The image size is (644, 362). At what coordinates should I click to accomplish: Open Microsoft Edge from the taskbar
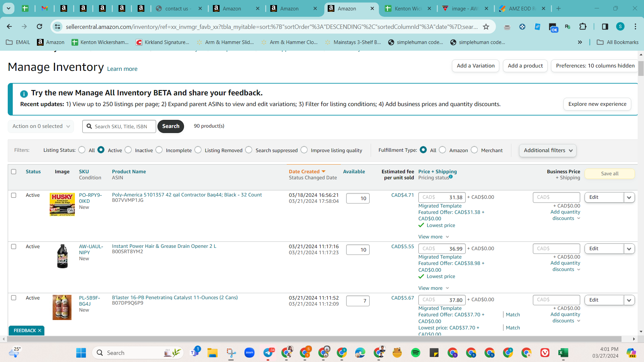(360, 353)
